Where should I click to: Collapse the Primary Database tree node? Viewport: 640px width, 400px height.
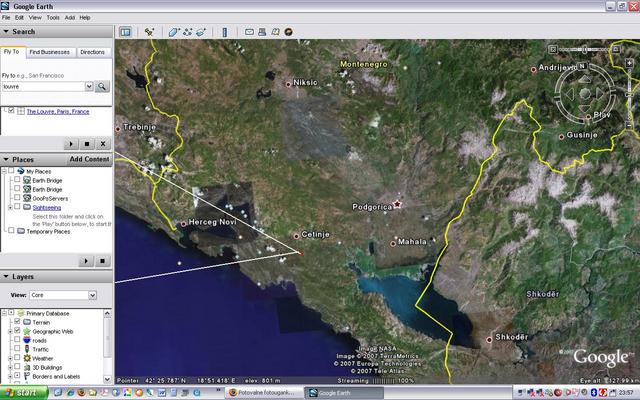(x=4, y=313)
